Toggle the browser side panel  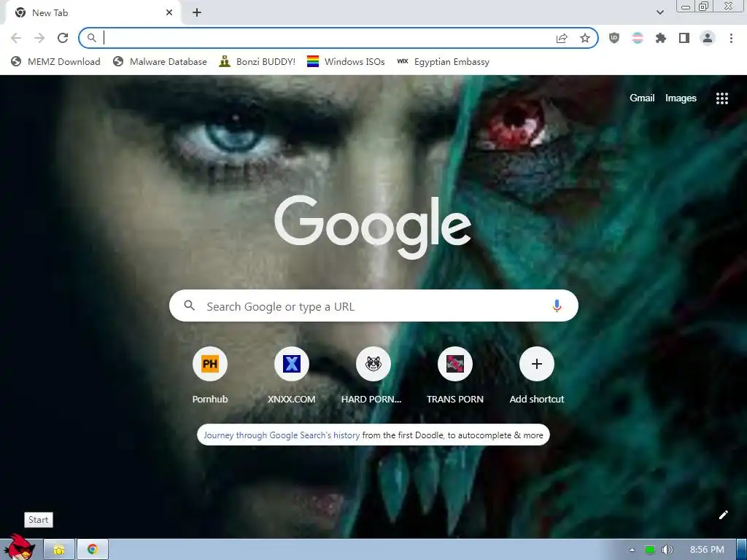(684, 38)
